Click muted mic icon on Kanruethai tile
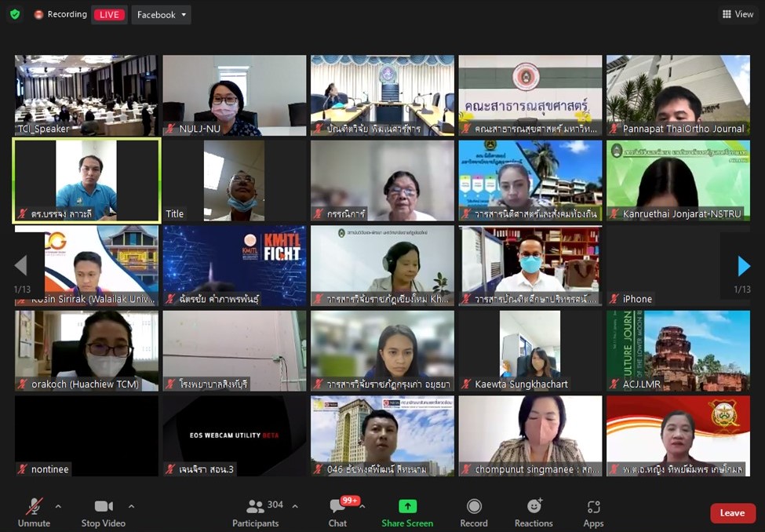 [614, 213]
